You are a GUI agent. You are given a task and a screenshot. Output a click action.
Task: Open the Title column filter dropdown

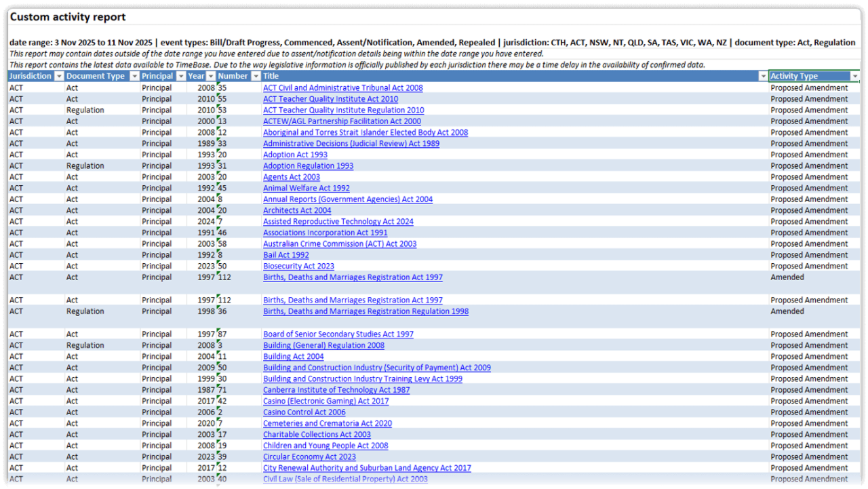[x=765, y=76]
